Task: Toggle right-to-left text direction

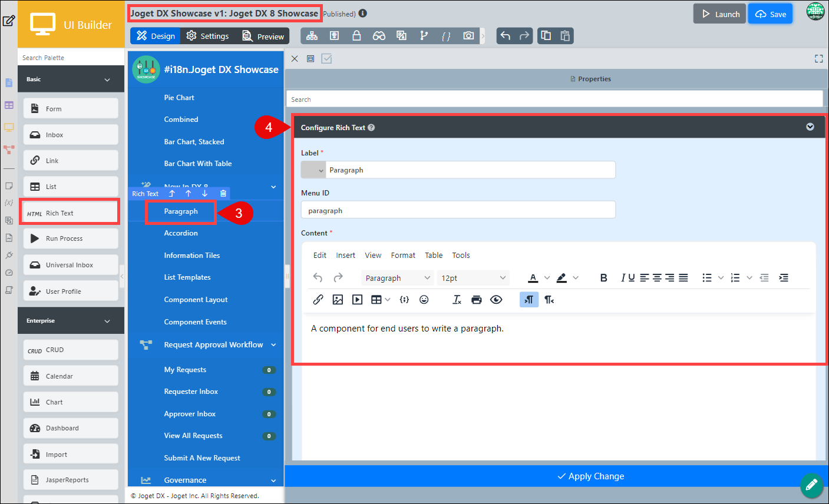Action: point(549,300)
